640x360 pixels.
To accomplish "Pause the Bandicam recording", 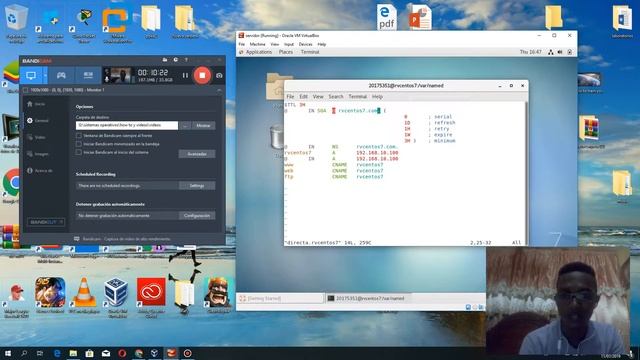I will 185,76.
